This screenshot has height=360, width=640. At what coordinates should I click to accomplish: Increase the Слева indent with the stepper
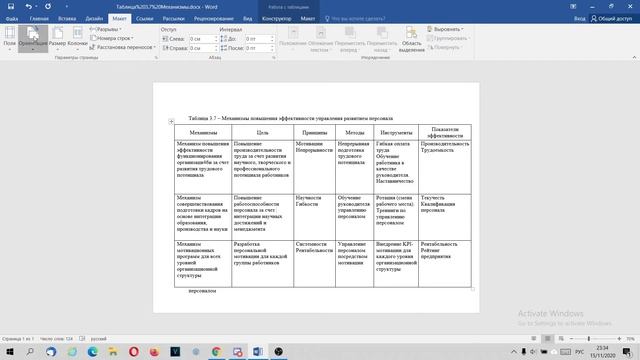tap(216, 37)
